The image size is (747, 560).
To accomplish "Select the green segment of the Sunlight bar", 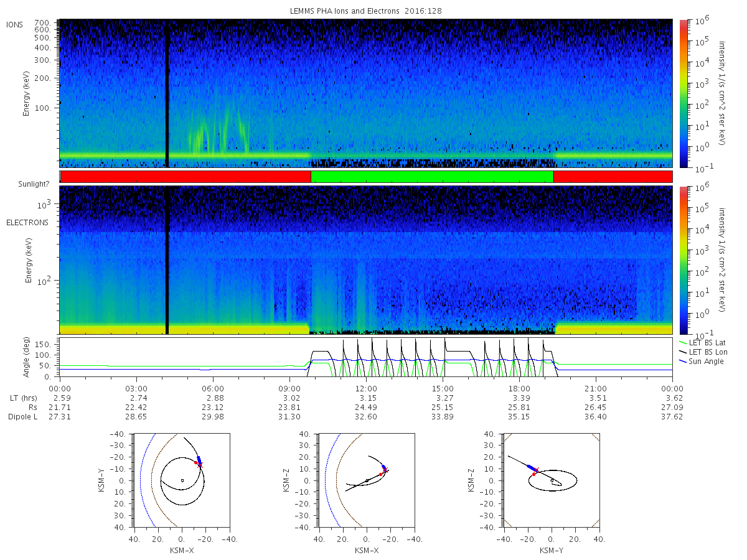I will [x=432, y=177].
